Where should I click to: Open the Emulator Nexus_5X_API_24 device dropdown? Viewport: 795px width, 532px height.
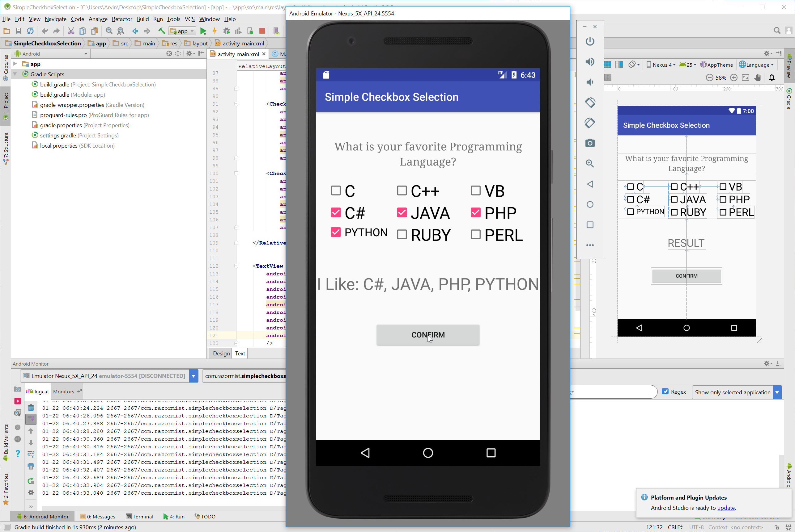tap(193, 376)
